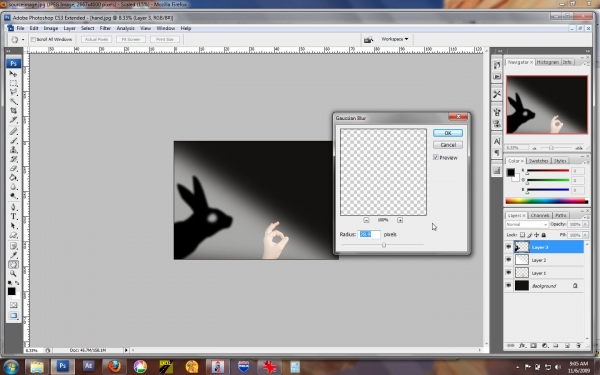Click the Gaussian Blur radius slider
600x375 pixels.
383,245
